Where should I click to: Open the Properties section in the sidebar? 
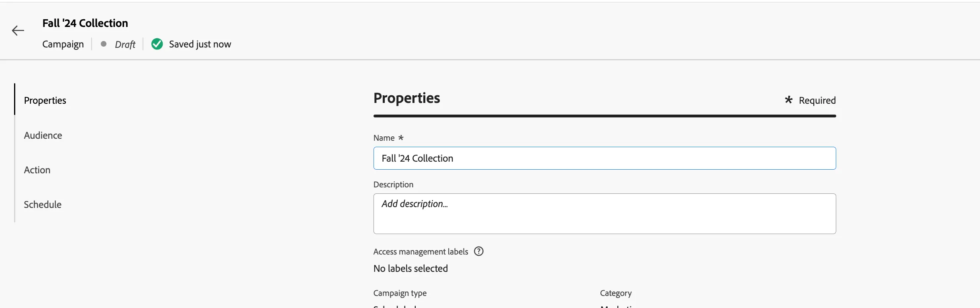(45, 100)
